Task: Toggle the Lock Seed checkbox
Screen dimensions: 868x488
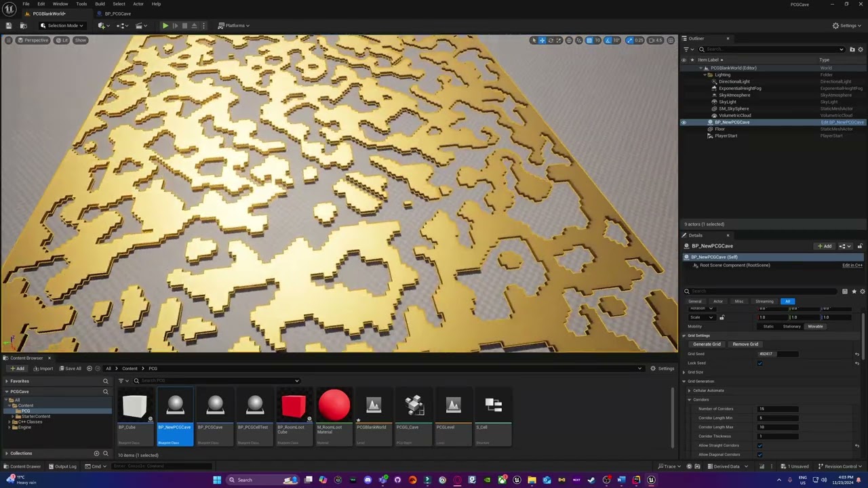Action: click(x=759, y=363)
